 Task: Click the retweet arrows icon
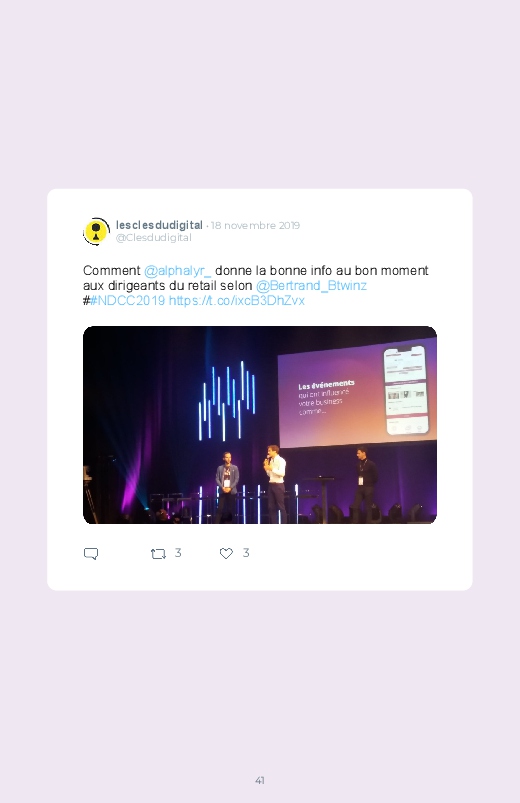coord(158,554)
